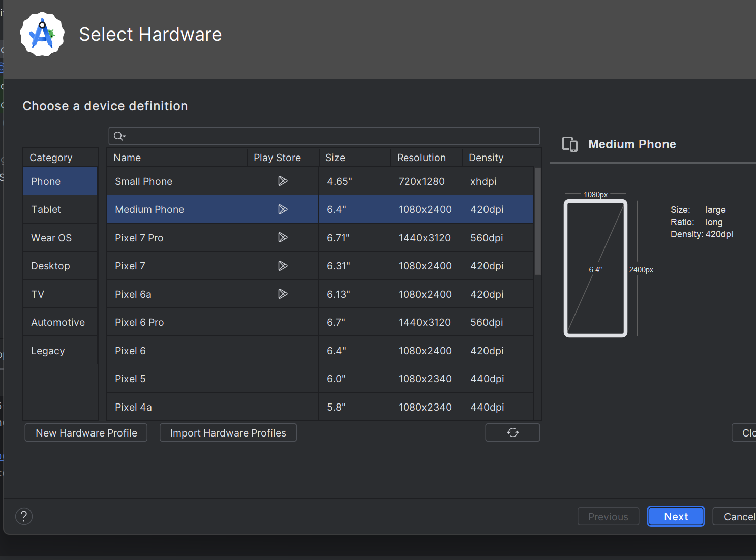Click the device table vertical scrollbar
Viewport: 756px width, 560px height.
[x=538, y=222]
